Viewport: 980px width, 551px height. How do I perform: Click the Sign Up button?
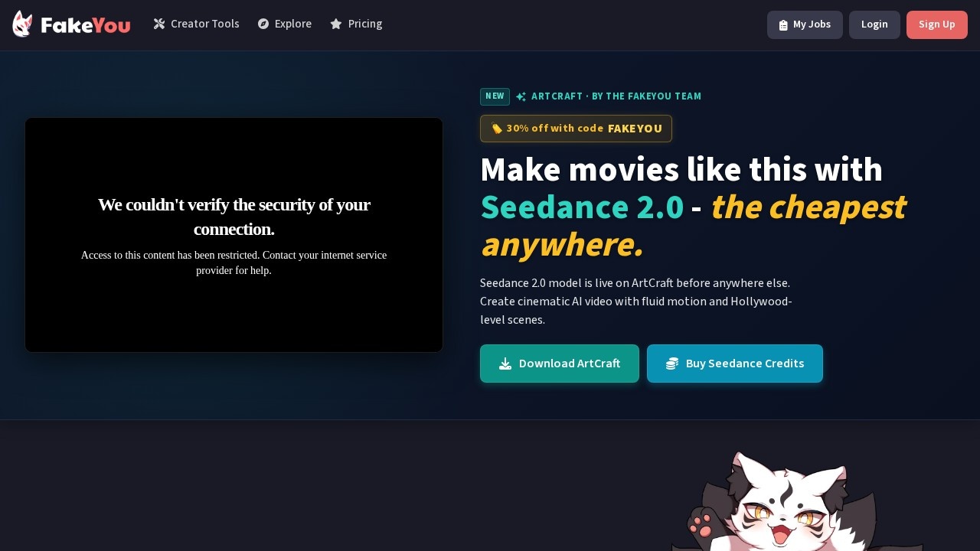[x=937, y=24]
